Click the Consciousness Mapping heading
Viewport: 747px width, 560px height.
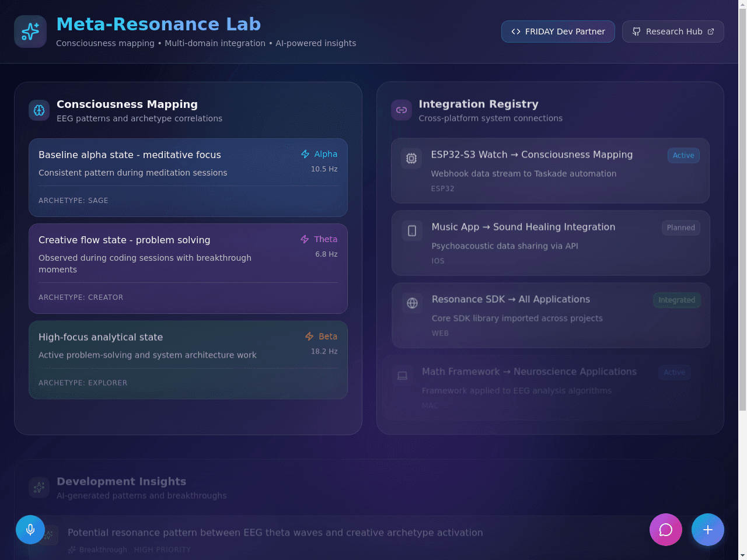[127, 104]
